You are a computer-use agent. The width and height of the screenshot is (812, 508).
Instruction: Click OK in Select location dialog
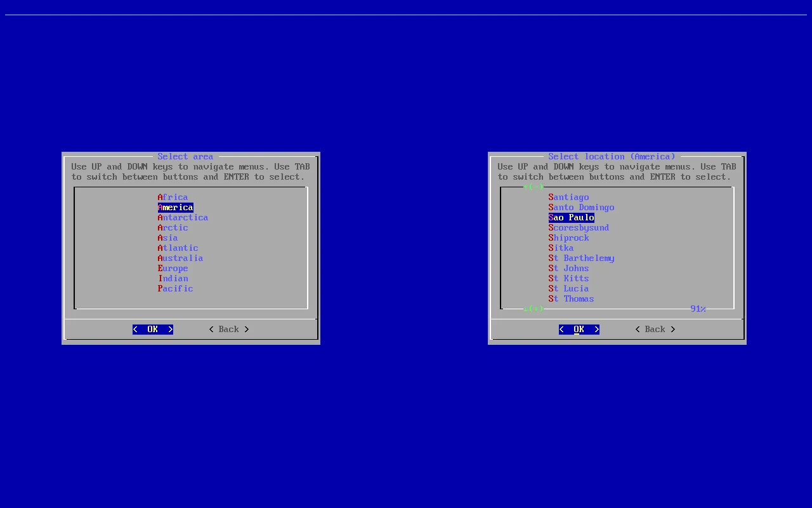click(579, 330)
